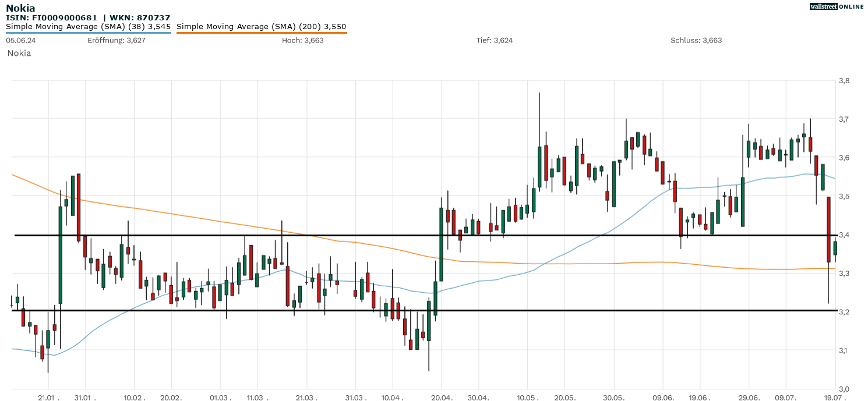Click the 09.07. date axis label
This screenshot has width=868, height=401.
click(785, 398)
